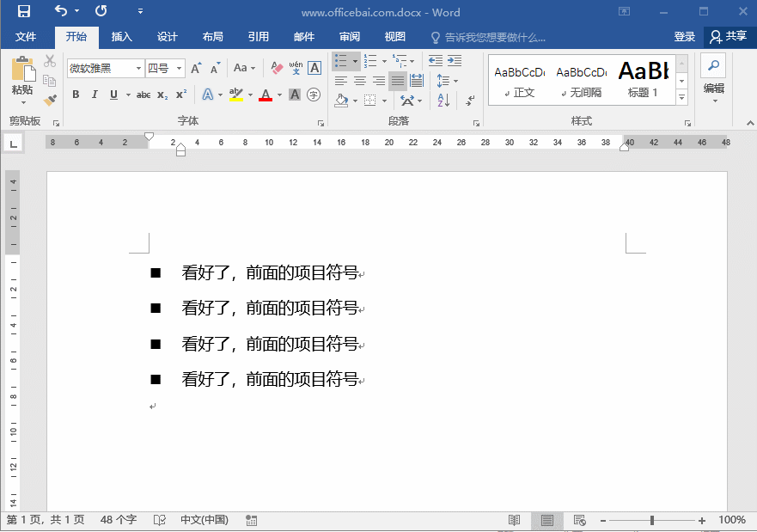757x532 pixels.
Task: Center align text
Action: point(360,81)
